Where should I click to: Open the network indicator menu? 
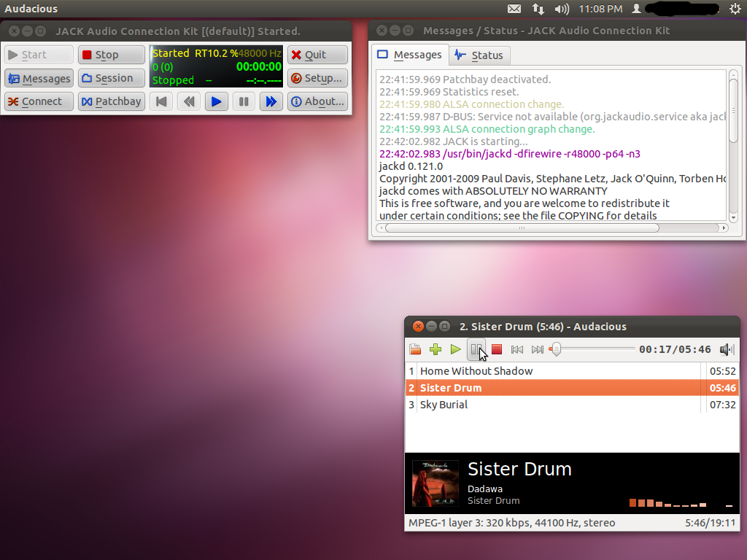[x=538, y=9]
